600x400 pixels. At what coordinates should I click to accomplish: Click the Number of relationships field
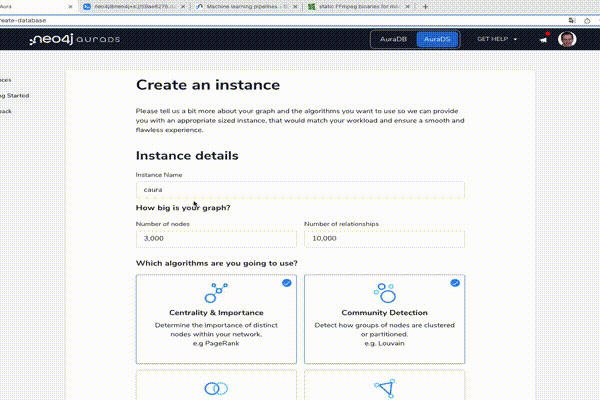(x=385, y=238)
